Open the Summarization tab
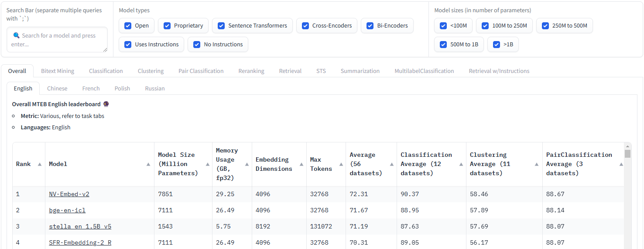The image size is (644, 249). 360,71
